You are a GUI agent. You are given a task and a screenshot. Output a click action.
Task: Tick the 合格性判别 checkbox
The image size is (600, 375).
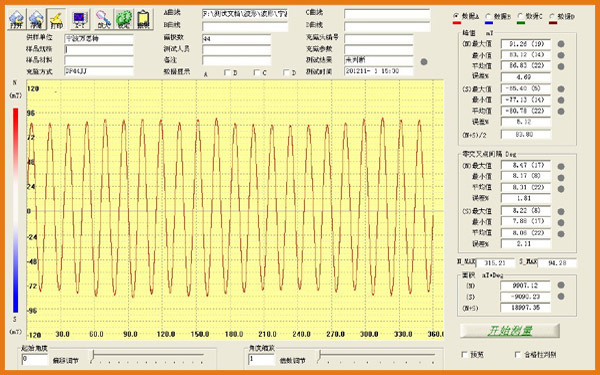pyautogui.click(x=518, y=355)
